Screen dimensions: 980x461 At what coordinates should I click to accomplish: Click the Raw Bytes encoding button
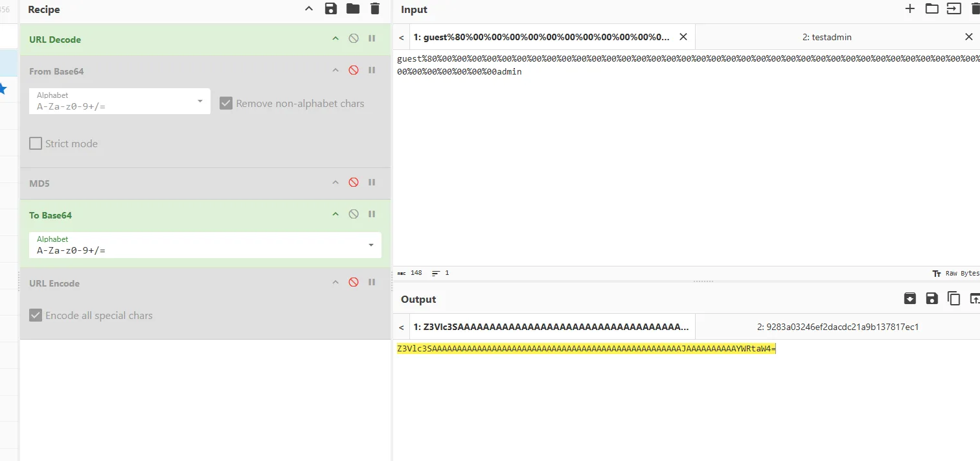(x=956, y=274)
